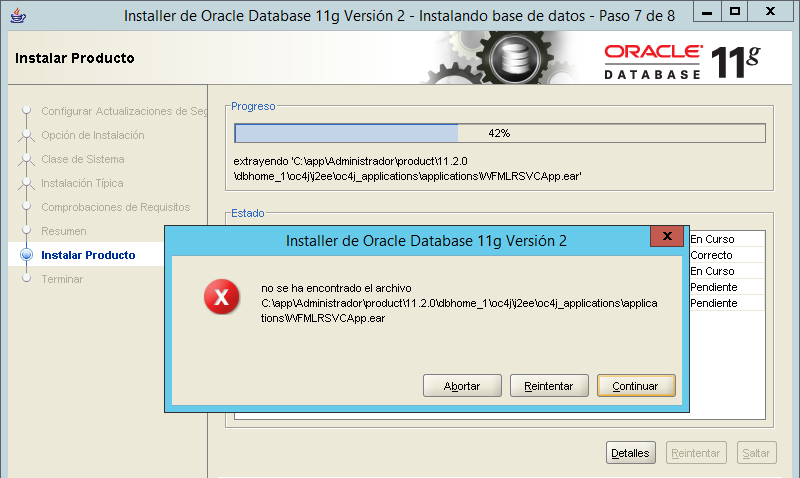This screenshot has height=478, width=800.
Task: Maximize the installer window
Action: (x=735, y=11)
